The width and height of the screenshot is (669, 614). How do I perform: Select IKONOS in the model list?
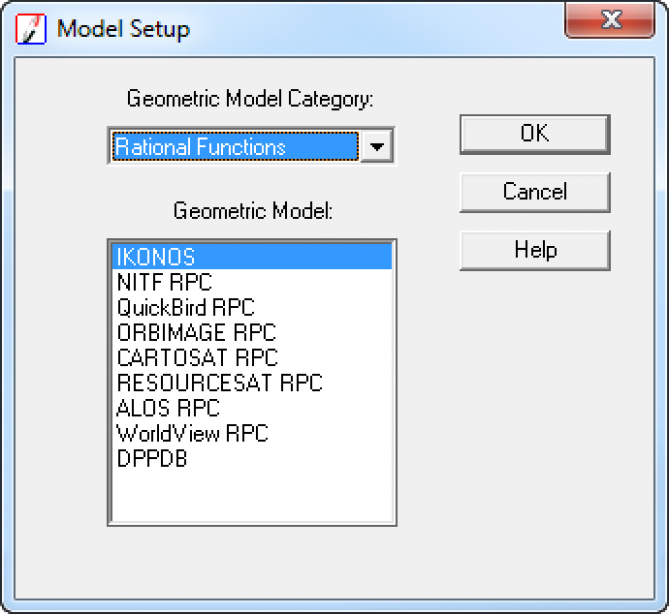pos(252,256)
